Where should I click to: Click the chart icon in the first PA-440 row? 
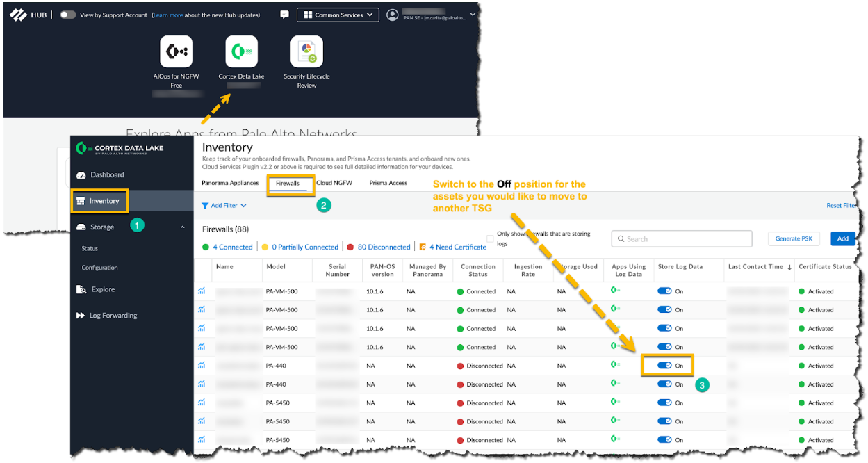coord(202,366)
